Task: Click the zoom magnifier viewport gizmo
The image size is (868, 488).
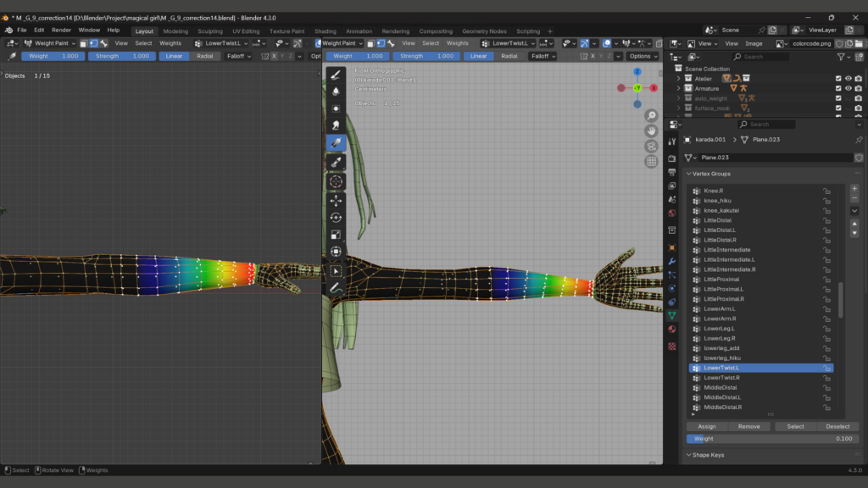Action: (651, 115)
